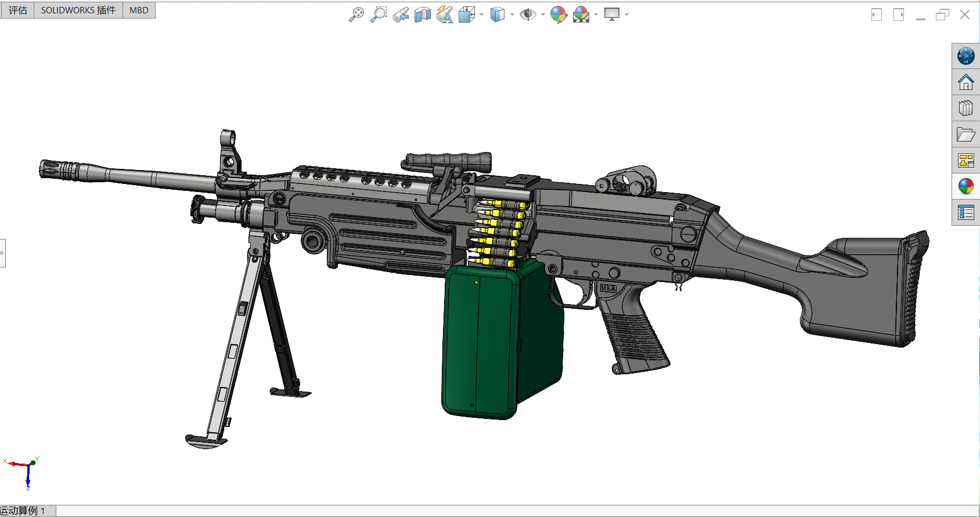
Task: Toggle Apply Scene button
Action: 581,15
